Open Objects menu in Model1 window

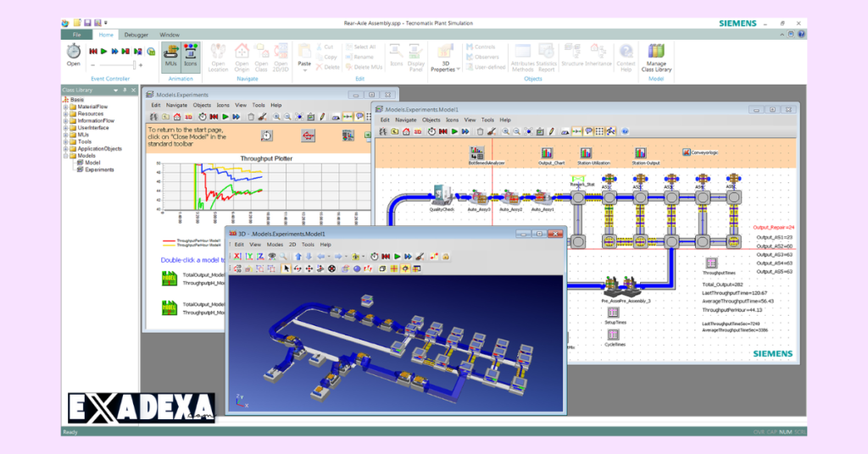[x=431, y=120]
